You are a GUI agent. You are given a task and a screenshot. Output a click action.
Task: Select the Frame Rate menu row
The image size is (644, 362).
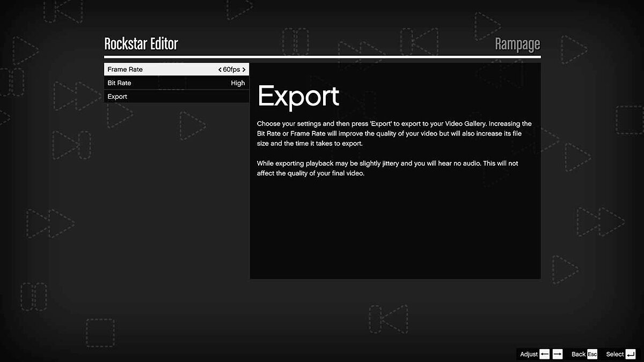(161, 70)
